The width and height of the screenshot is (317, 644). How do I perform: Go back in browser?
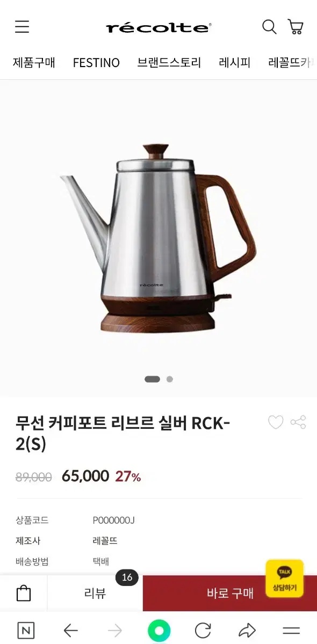71,630
